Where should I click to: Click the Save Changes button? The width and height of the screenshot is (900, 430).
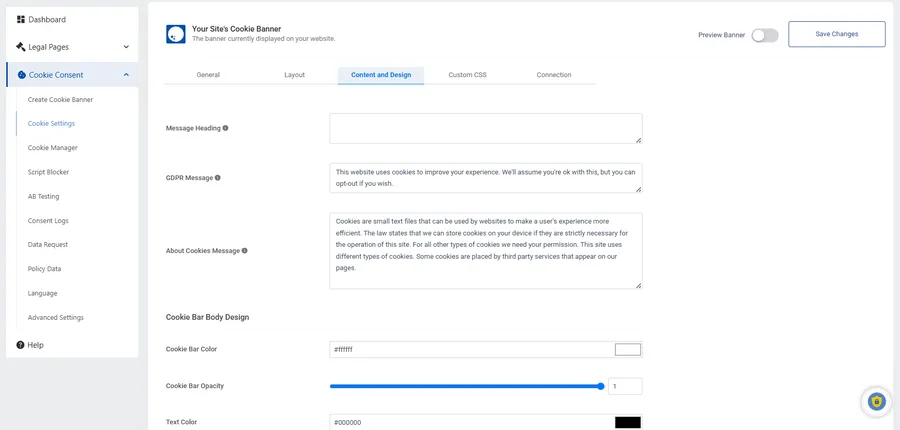click(837, 34)
